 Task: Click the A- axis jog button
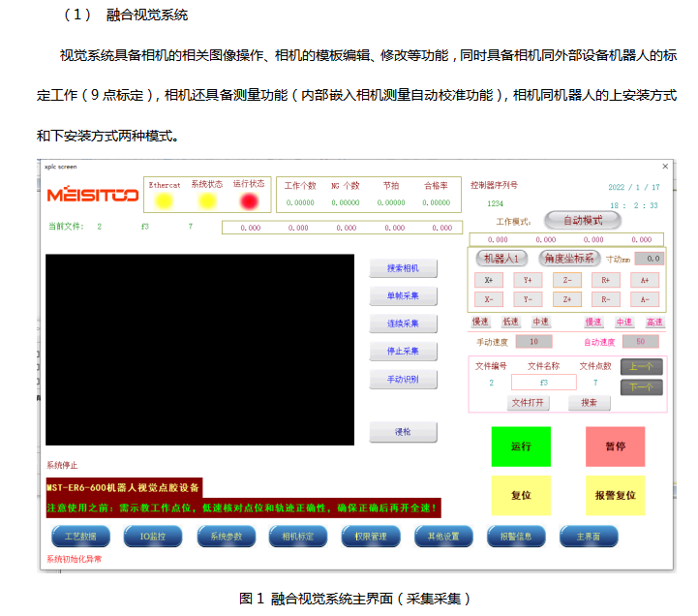pos(645,299)
